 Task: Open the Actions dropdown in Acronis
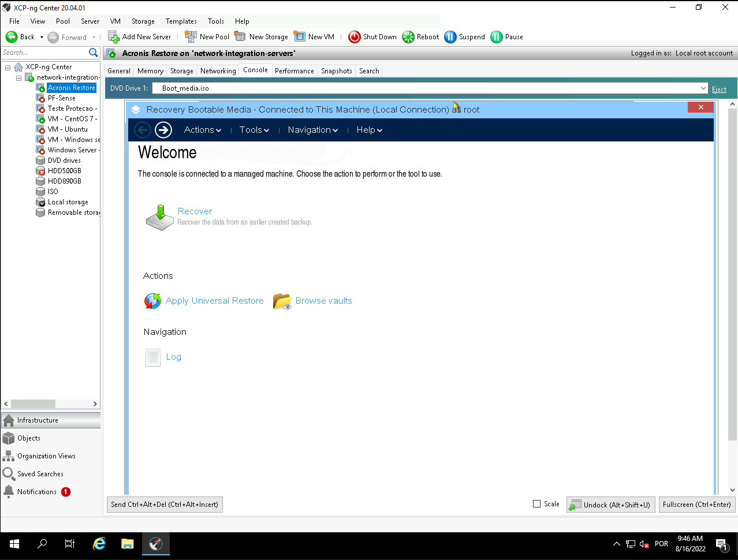coord(203,130)
